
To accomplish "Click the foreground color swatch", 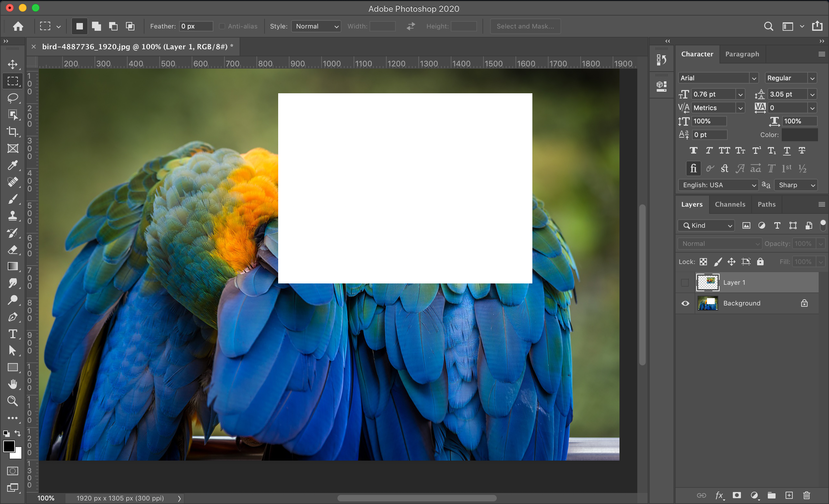I will click(9, 446).
